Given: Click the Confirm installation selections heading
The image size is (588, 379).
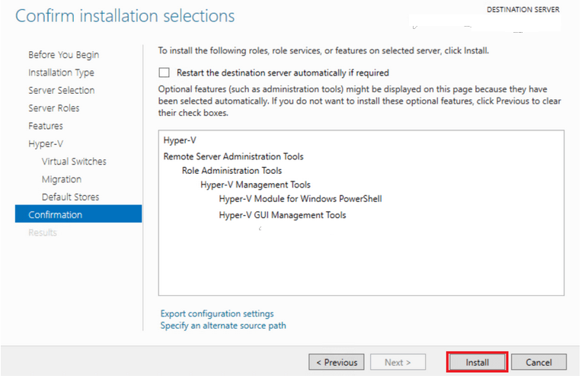Looking at the screenshot, I should click(x=125, y=16).
